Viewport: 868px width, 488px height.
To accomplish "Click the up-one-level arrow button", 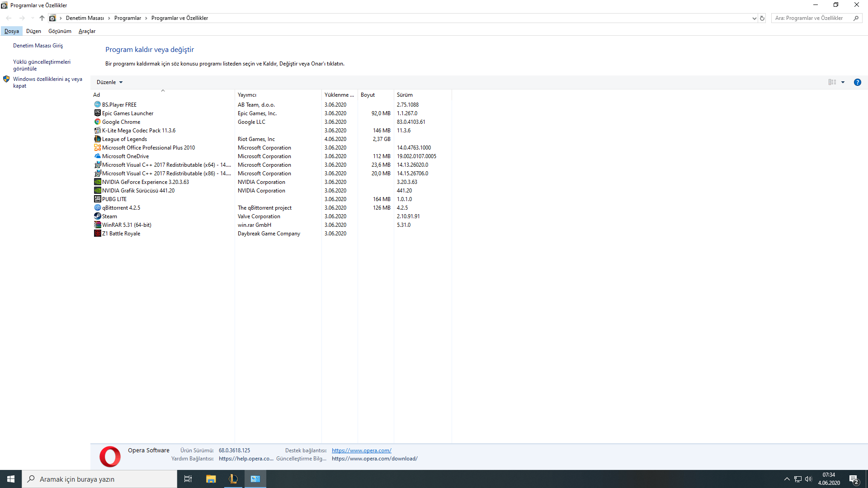I will click(x=42, y=18).
